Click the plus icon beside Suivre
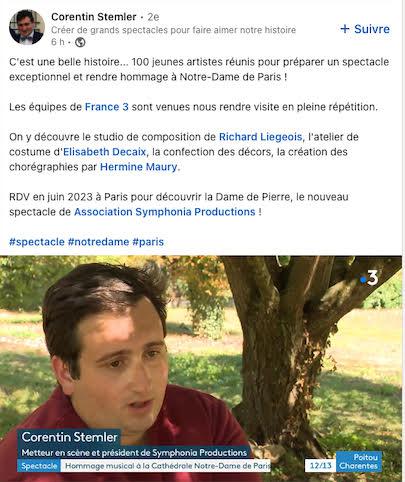405x482 pixels. pos(345,29)
